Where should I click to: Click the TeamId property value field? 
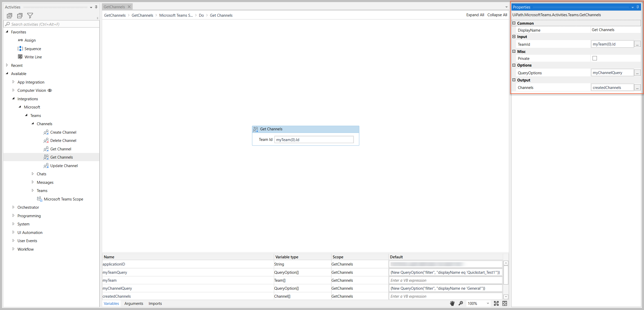pos(612,44)
